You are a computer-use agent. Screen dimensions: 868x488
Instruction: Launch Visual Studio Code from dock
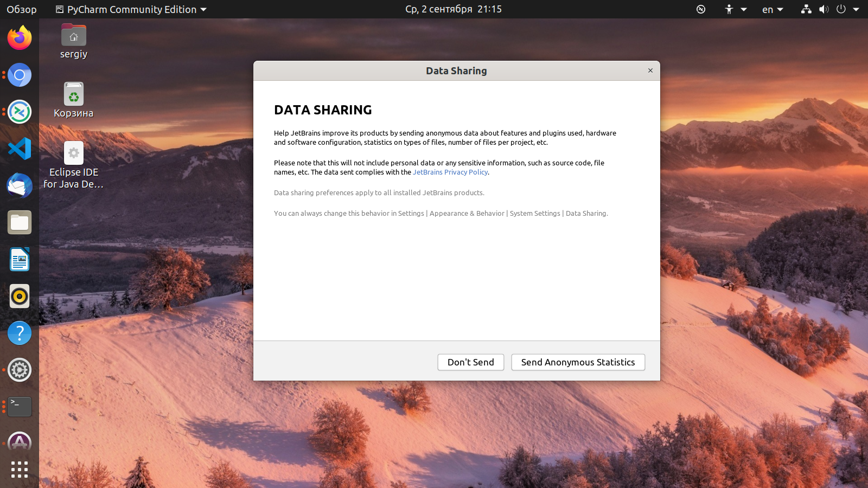pos(20,149)
